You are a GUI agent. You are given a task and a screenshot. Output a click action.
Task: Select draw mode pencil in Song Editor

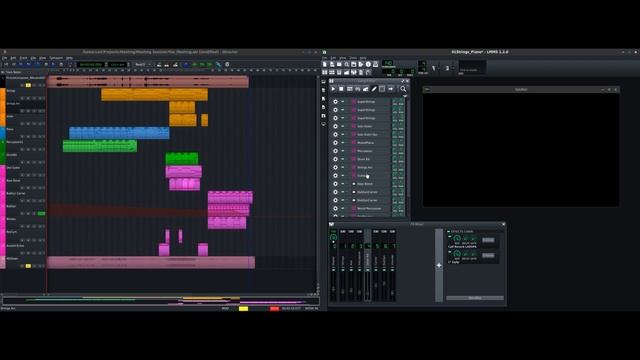click(x=374, y=89)
